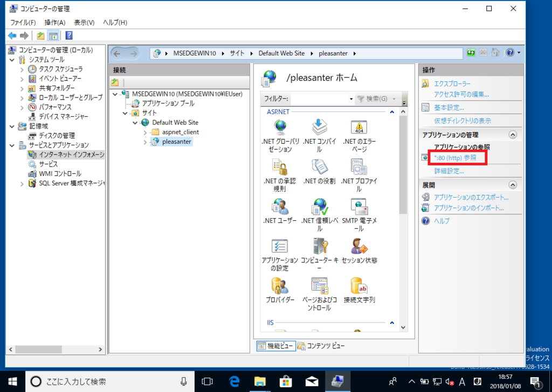The height and width of the screenshot is (392, 552).
Task: Open the 表示(V) menu
Action: pyautogui.click(x=84, y=23)
